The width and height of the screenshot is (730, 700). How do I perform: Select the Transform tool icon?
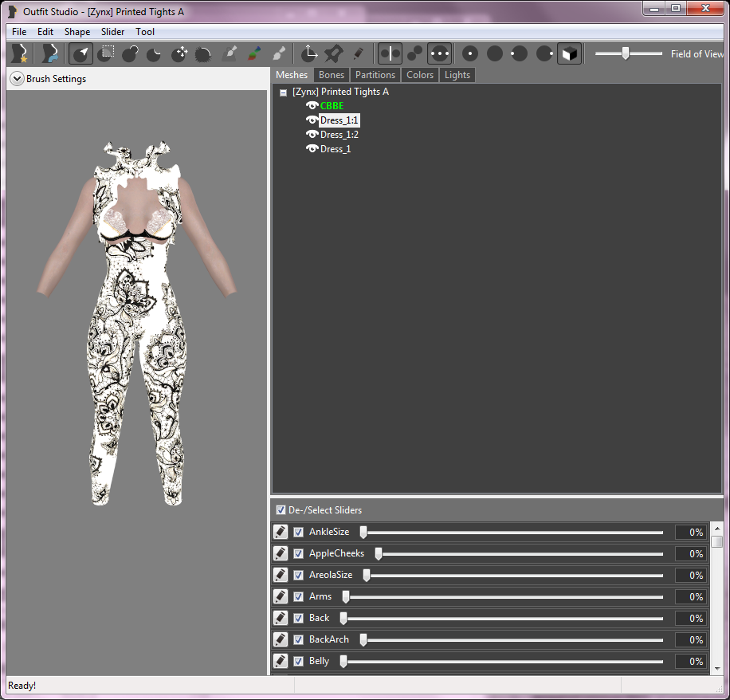[x=308, y=53]
